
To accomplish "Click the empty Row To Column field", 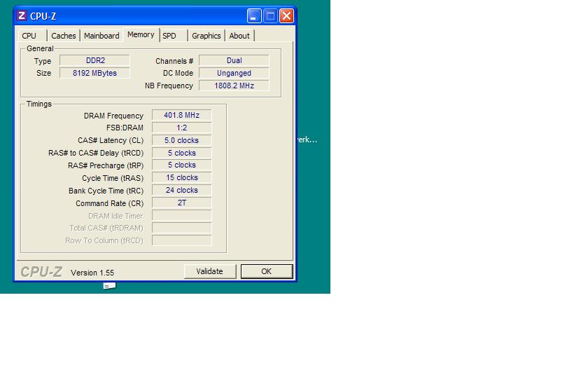I will coord(182,240).
